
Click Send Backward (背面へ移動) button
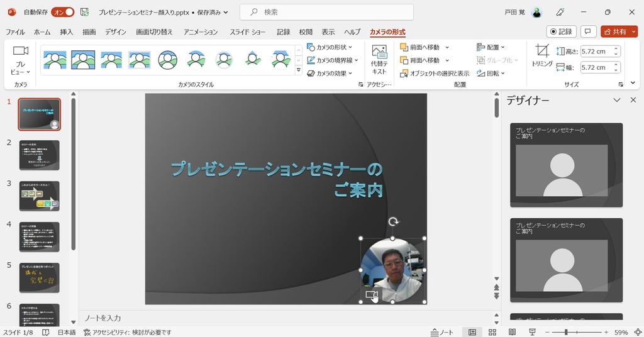coord(419,60)
